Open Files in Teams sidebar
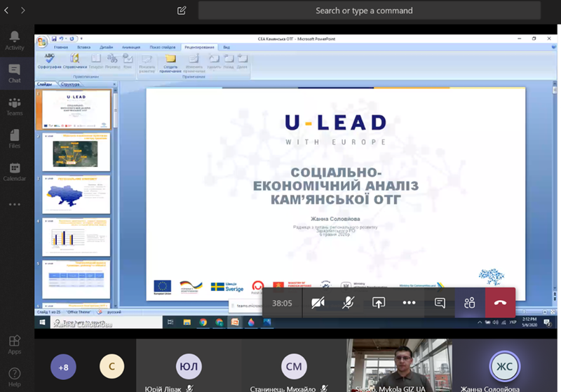This screenshot has height=392, width=561. click(14, 139)
